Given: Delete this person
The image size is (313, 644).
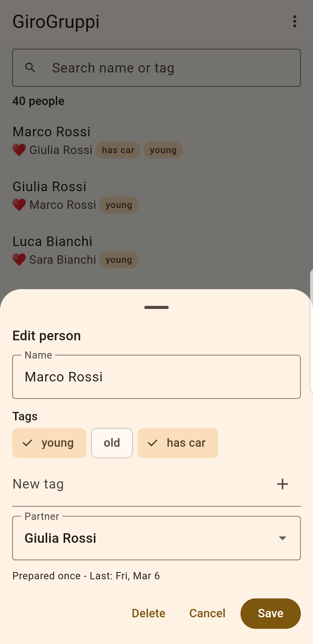Looking at the screenshot, I should 149,614.
